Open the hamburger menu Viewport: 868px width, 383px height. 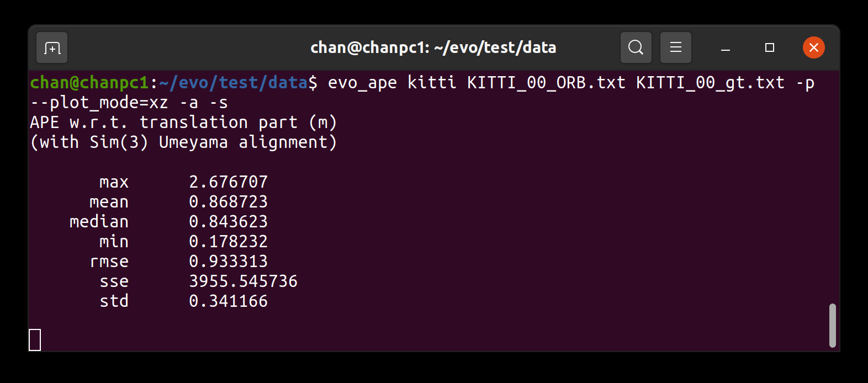point(675,48)
